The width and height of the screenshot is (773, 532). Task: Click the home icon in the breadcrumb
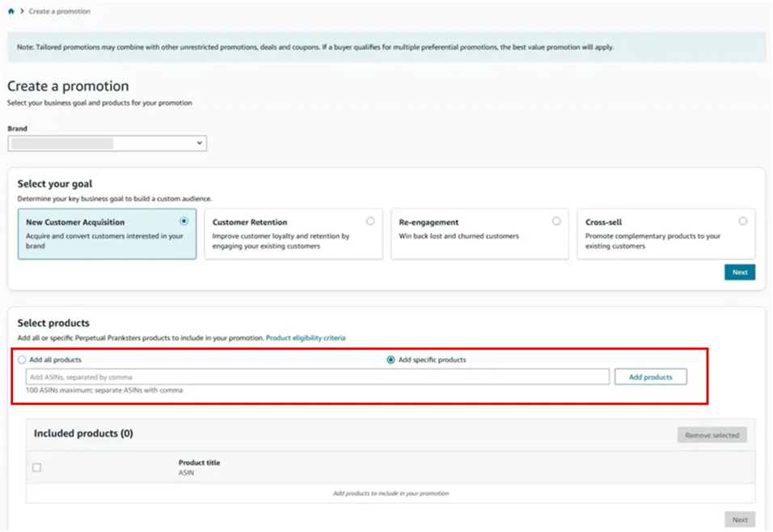click(x=11, y=11)
